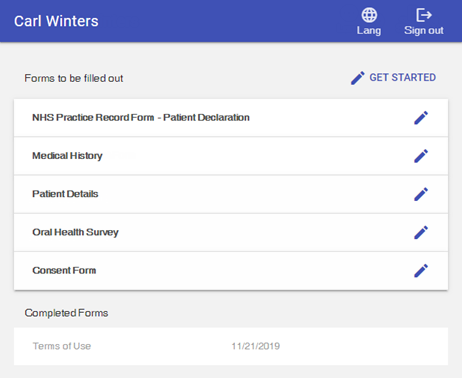Select the Patient Details form title

65,194
